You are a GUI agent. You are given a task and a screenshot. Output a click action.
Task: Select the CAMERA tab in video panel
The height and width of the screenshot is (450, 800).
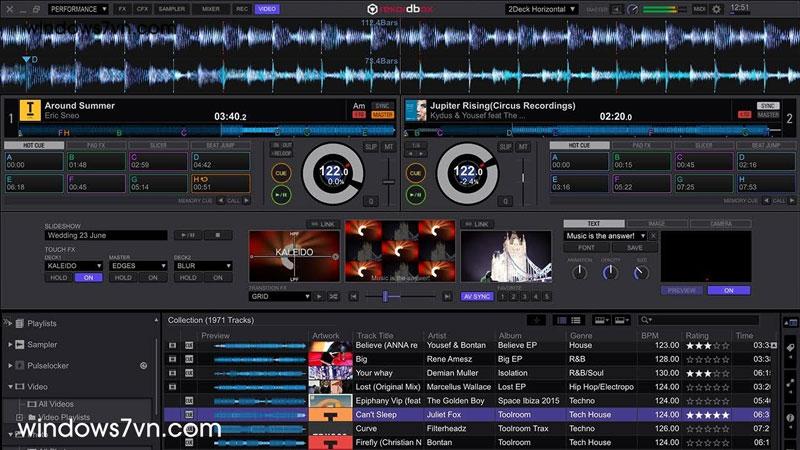720,223
